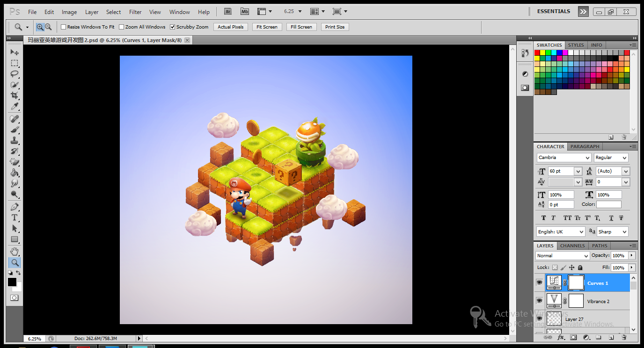644x348 pixels.
Task: Toggle visibility of Layer 27
Action: point(539,319)
